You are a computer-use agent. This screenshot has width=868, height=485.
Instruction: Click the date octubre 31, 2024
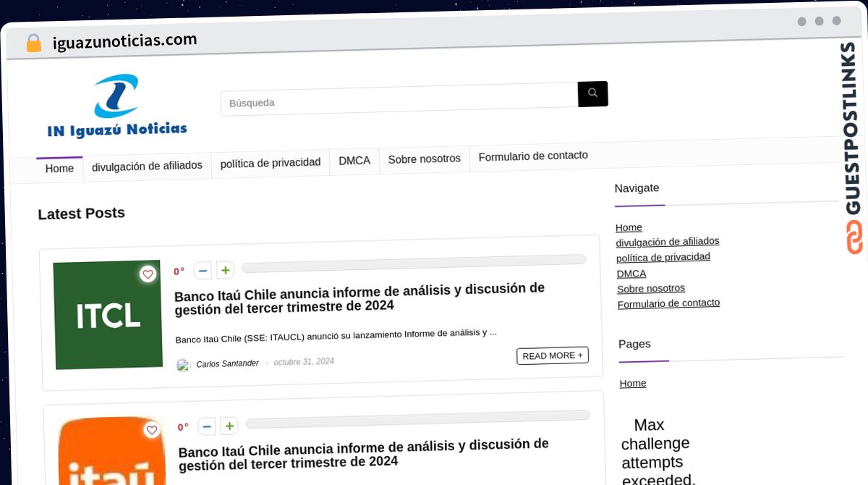pyautogui.click(x=304, y=361)
